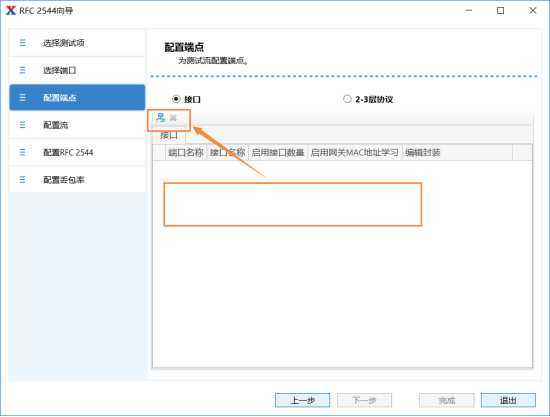The width and height of the screenshot is (550, 417).
Task: Select the 接口 radio button
Action: [176, 99]
